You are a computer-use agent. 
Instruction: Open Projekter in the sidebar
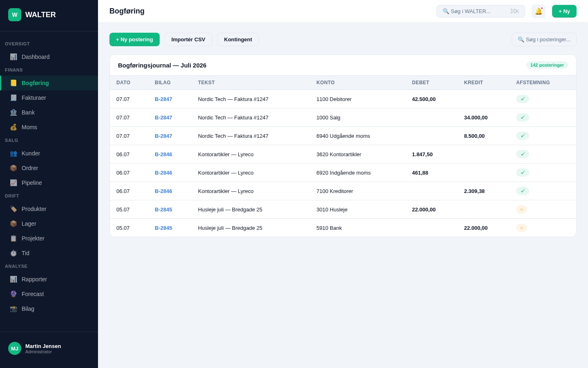point(49,238)
